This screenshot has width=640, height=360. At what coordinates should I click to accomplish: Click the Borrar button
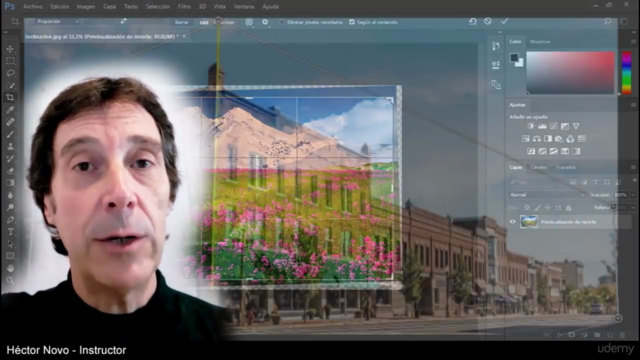pos(182,22)
